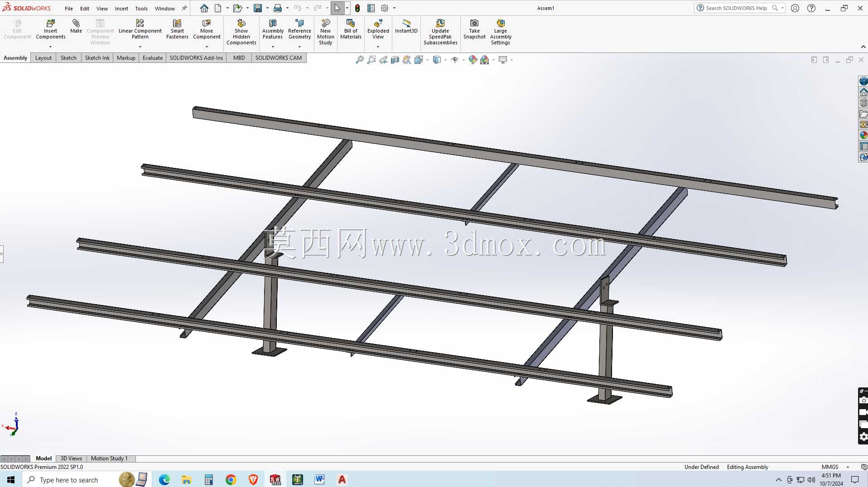Screen dimensions: 868x487
Task: Click the Edit Appearance icon
Action: [473, 60]
